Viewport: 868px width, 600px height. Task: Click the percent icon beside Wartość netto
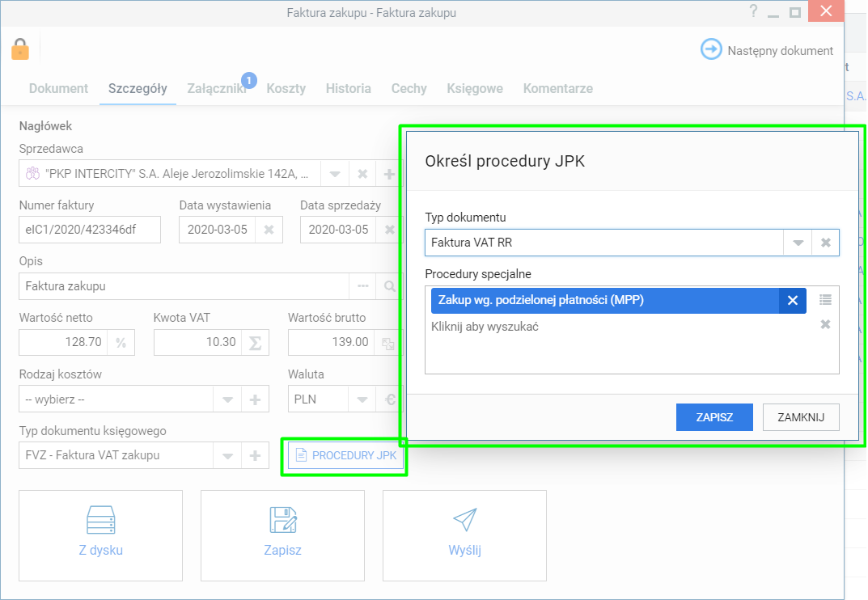121,343
